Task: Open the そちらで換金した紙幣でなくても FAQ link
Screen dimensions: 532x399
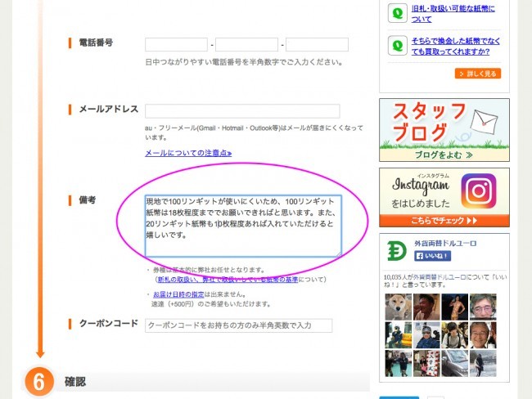Action: 456,46
